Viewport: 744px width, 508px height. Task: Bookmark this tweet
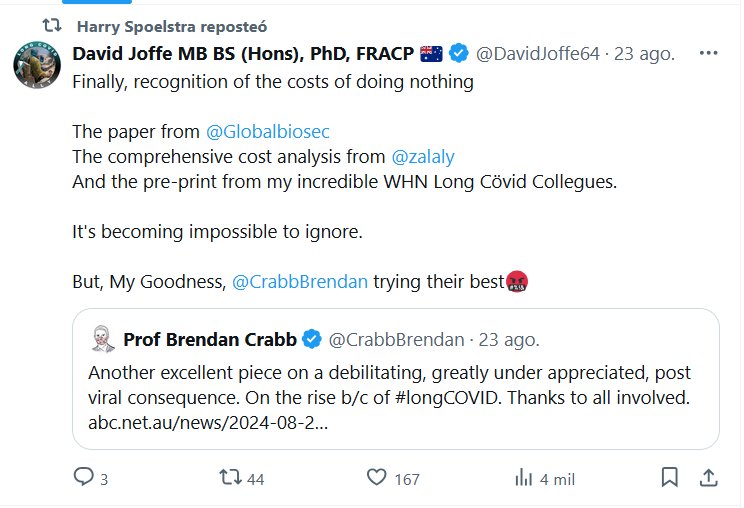pos(669,478)
